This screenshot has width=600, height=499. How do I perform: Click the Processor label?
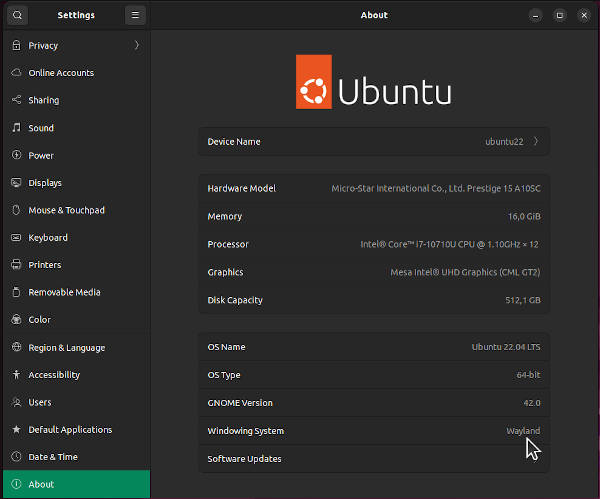click(228, 244)
